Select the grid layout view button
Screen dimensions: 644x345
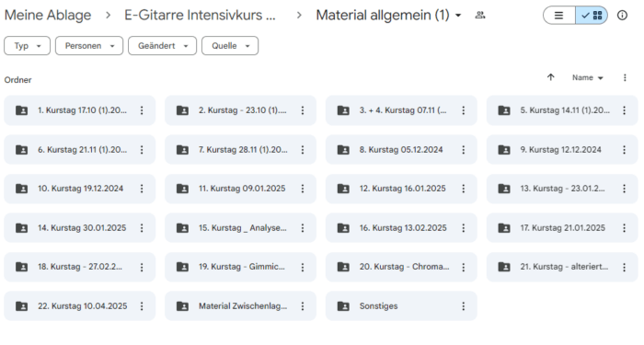click(592, 16)
